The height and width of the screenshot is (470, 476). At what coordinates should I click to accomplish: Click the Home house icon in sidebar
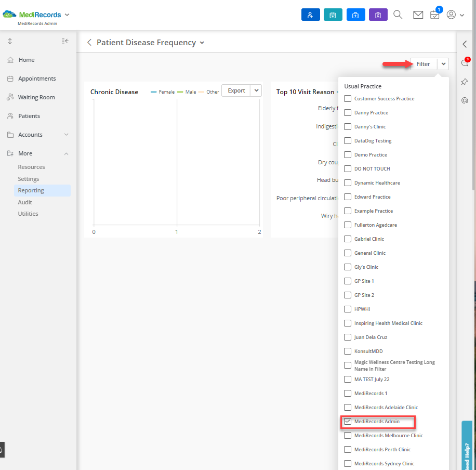pyautogui.click(x=10, y=60)
